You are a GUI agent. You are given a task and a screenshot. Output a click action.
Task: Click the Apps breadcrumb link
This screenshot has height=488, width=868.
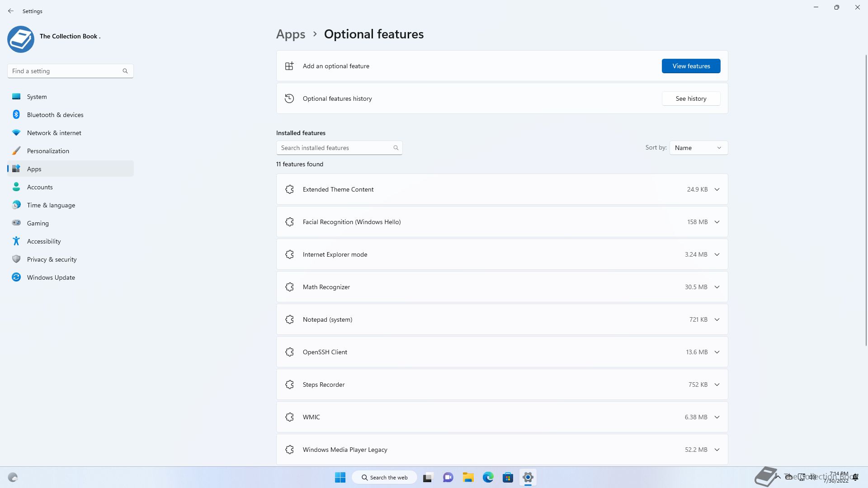291,34
